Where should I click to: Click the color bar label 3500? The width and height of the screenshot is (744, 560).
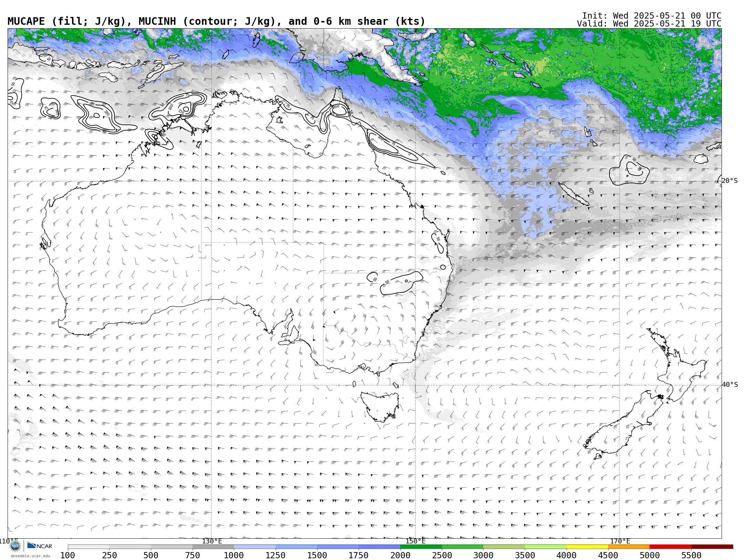pyautogui.click(x=525, y=556)
